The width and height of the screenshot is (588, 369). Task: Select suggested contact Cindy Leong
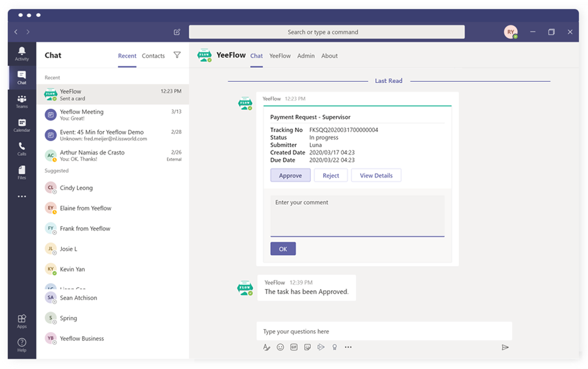coord(113,188)
